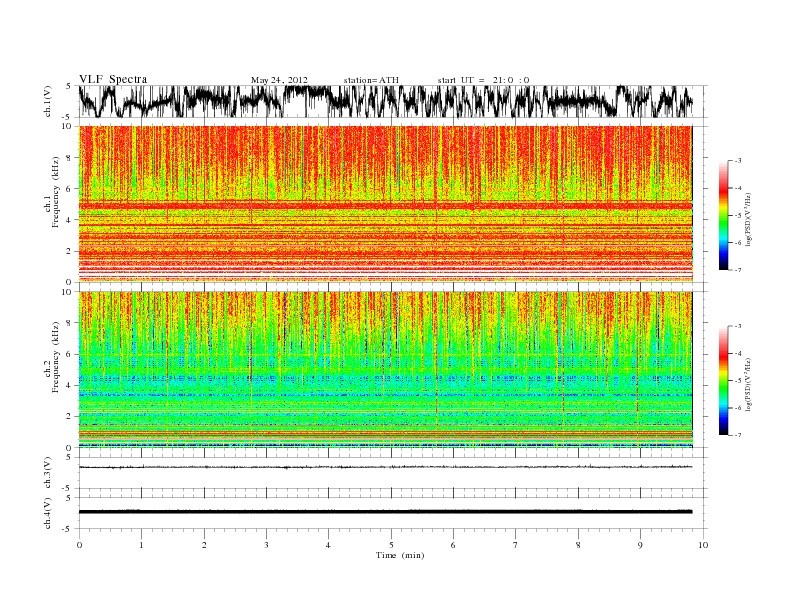Screen dimensions: 792x612
Task: Click the color scale bar beside ch.1 spectrogram
Action: coord(724,215)
